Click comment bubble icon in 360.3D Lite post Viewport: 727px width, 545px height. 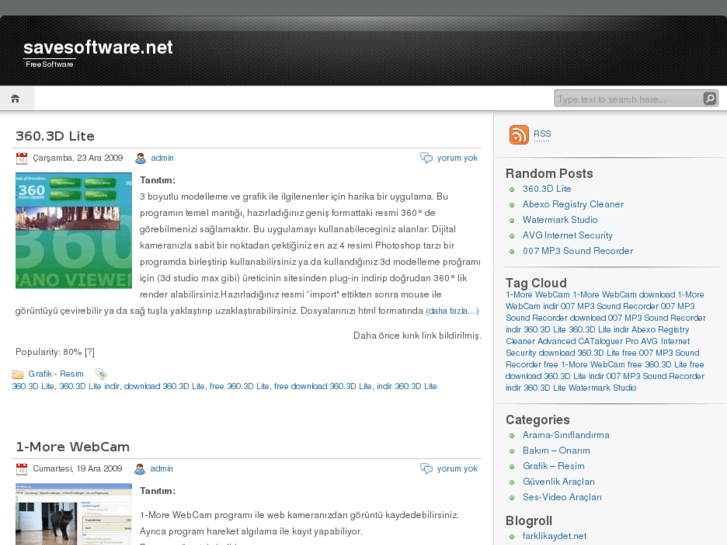tap(426, 158)
